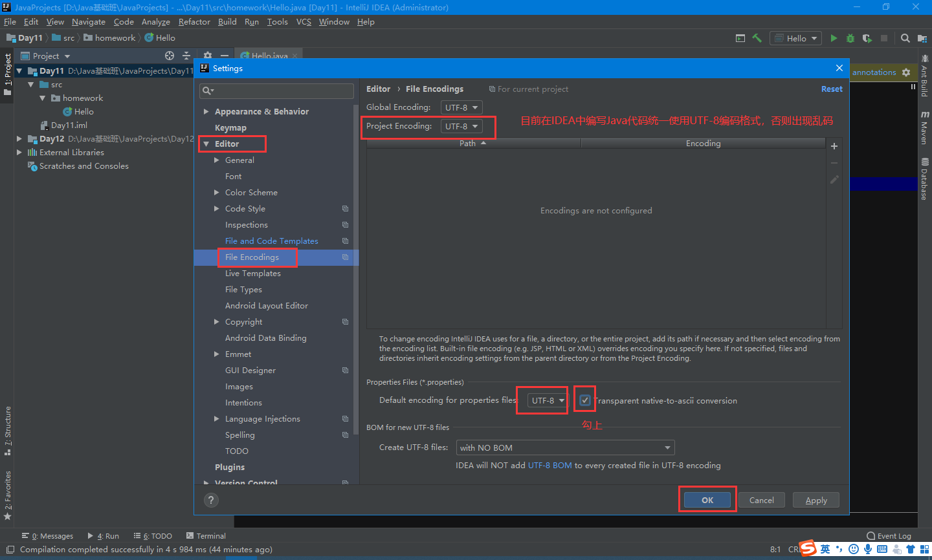
Task: Click the collapse-all icon in Project panel
Action: tap(186, 56)
